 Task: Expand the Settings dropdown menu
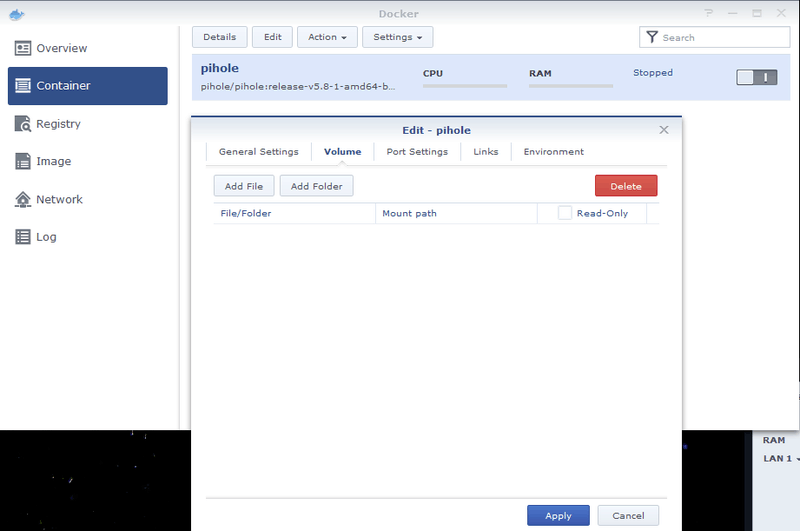click(x=397, y=37)
